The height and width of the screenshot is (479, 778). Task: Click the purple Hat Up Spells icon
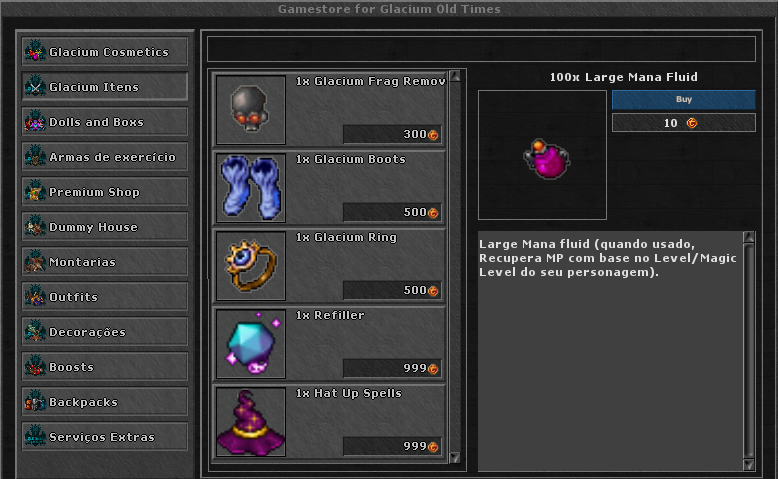251,421
